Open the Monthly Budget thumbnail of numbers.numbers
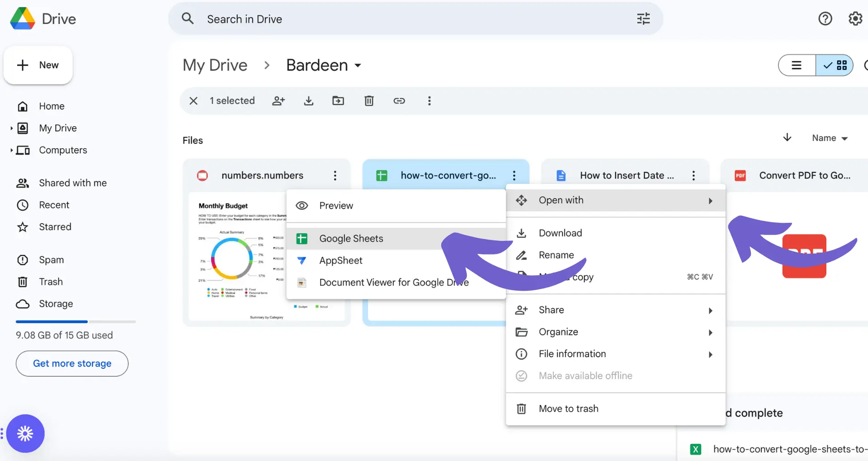 click(237, 257)
